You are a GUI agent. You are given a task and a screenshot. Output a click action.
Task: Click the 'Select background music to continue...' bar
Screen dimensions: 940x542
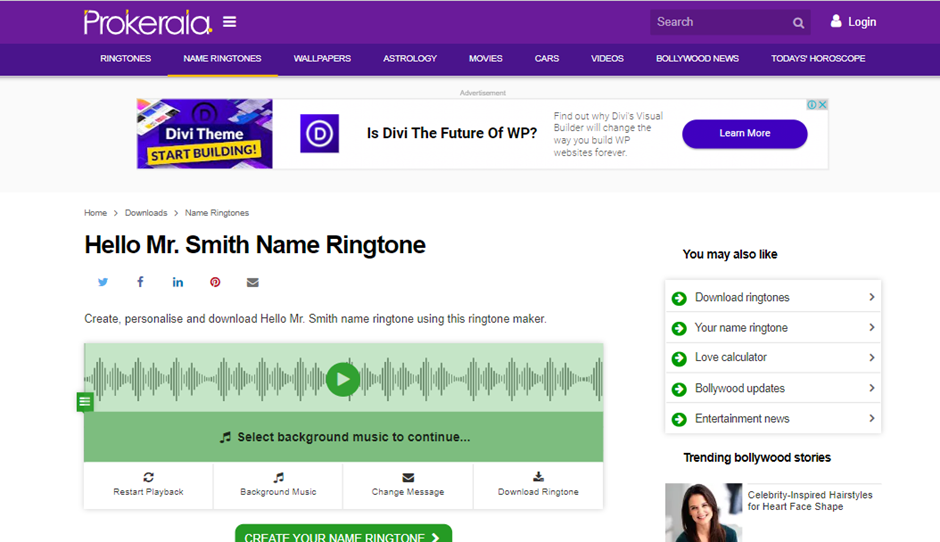[x=344, y=436]
